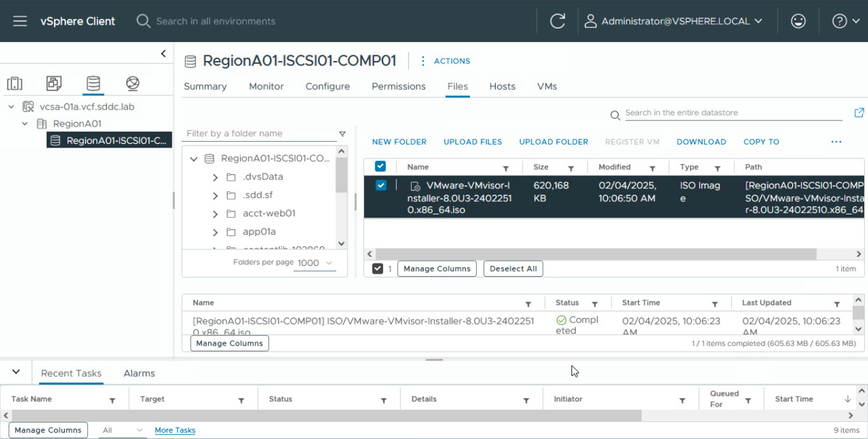Filter the upload list Last Updated column
The height and width of the screenshot is (439, 868).
click(837, 304)
